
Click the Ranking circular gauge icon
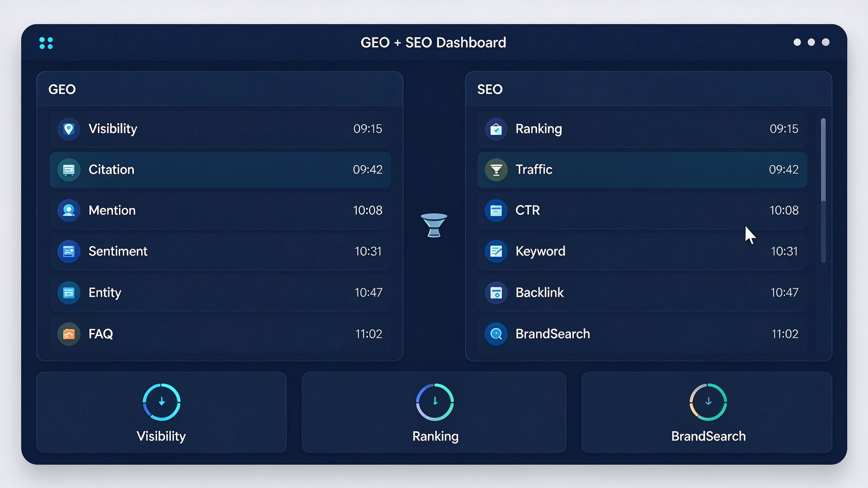click(435, 402)
